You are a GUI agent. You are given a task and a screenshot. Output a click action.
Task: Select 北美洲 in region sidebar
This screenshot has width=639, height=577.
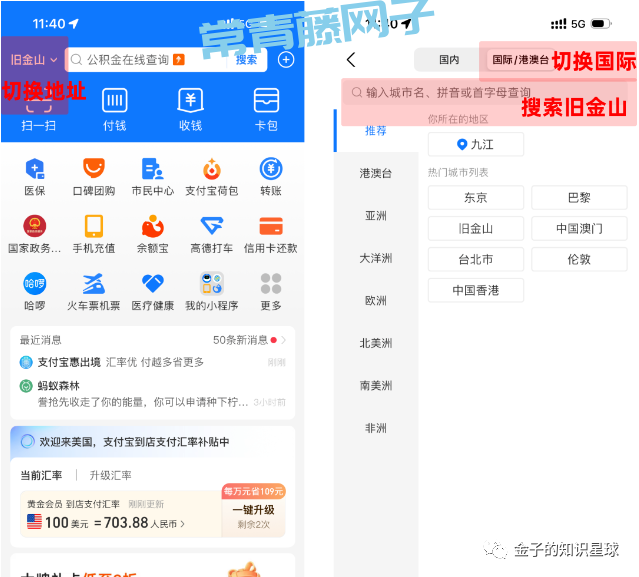[x=376, y=343]
